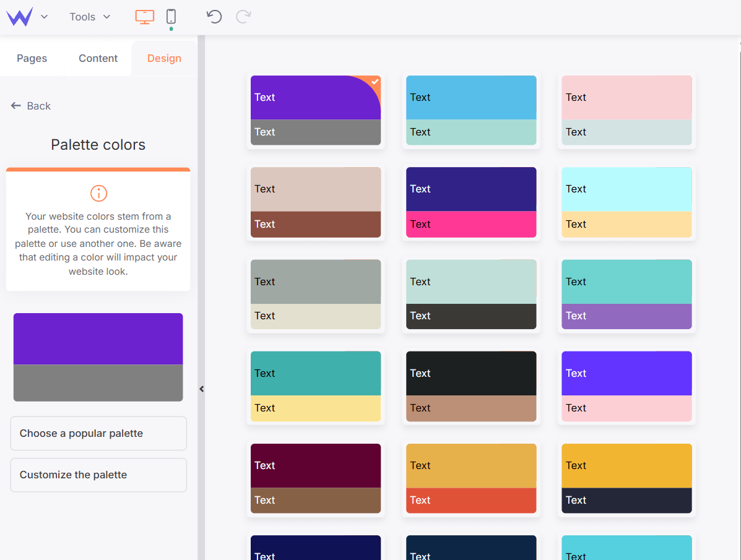Select the partially visible bright cyan palette
741x560 pixels.
click(x=626, y=548)
